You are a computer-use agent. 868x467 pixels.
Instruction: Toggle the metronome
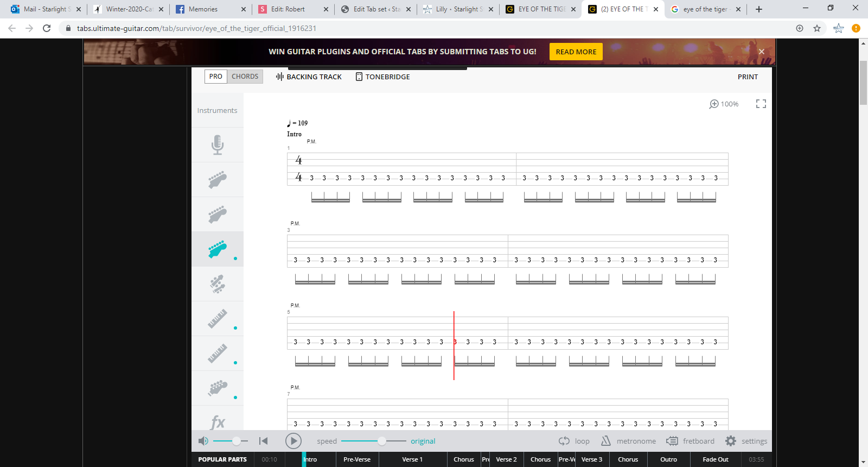[628, 441]
